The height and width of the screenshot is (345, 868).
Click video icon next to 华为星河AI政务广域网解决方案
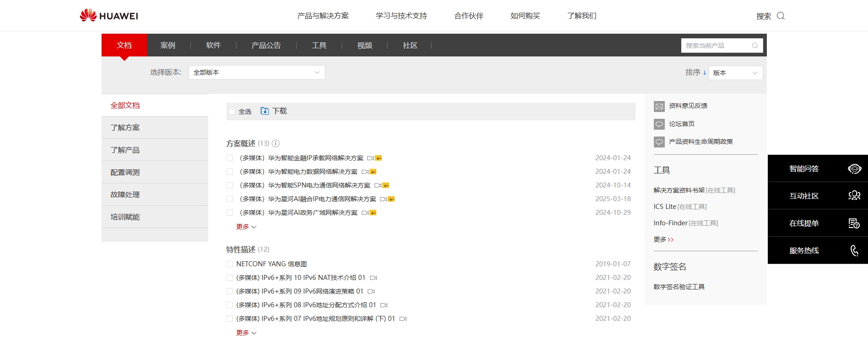point(365,213)
